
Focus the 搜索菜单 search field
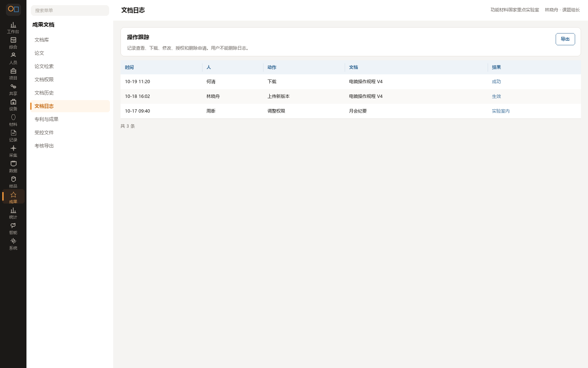70,10
